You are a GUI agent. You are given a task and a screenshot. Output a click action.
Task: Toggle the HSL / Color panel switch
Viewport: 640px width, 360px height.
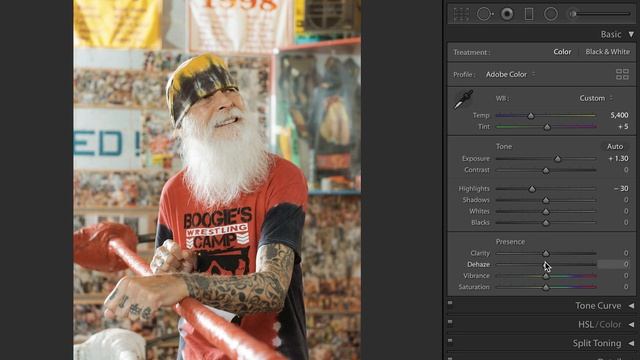[450, 322]
